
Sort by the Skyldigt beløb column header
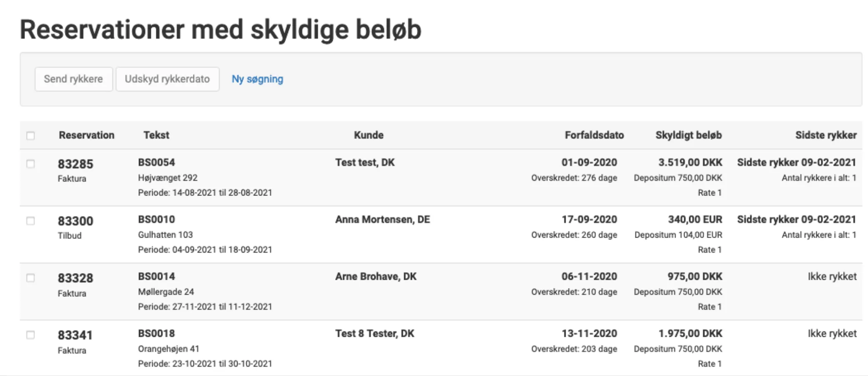[689, 135]
